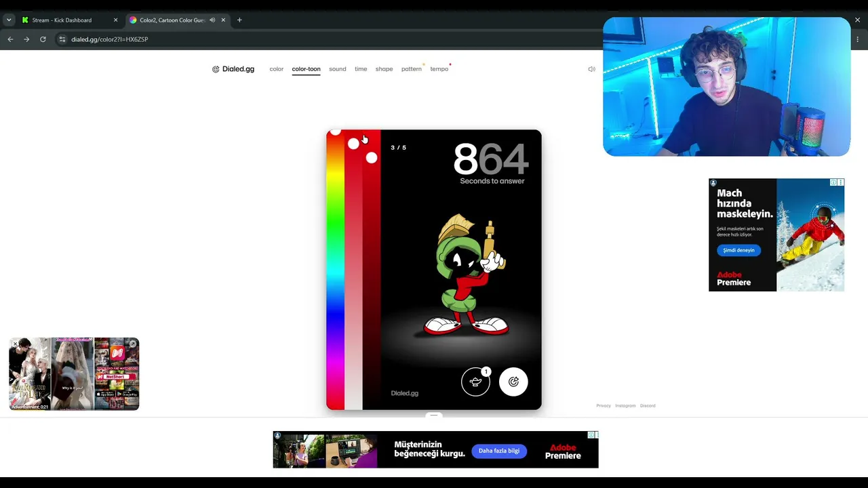
Task: Click the AdChoices info icon on Mach hızında ad
Action: pyautogui.click(x=833, y=182)
